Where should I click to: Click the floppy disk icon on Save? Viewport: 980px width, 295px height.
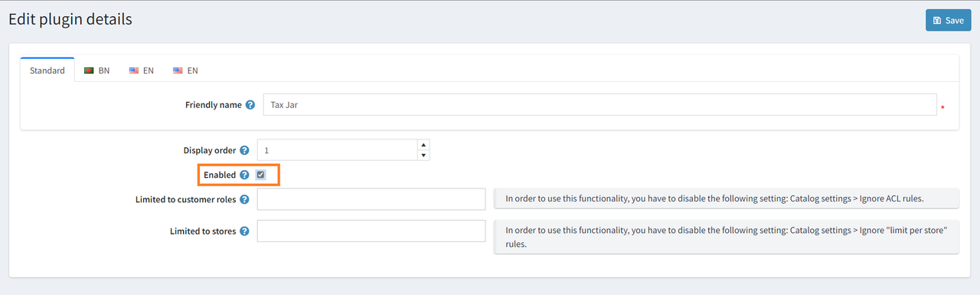(x=937, y=21)
